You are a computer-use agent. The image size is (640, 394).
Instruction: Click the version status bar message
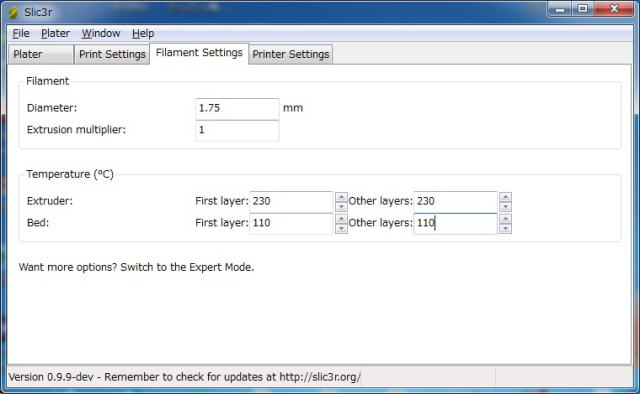[x=184, y=377]
